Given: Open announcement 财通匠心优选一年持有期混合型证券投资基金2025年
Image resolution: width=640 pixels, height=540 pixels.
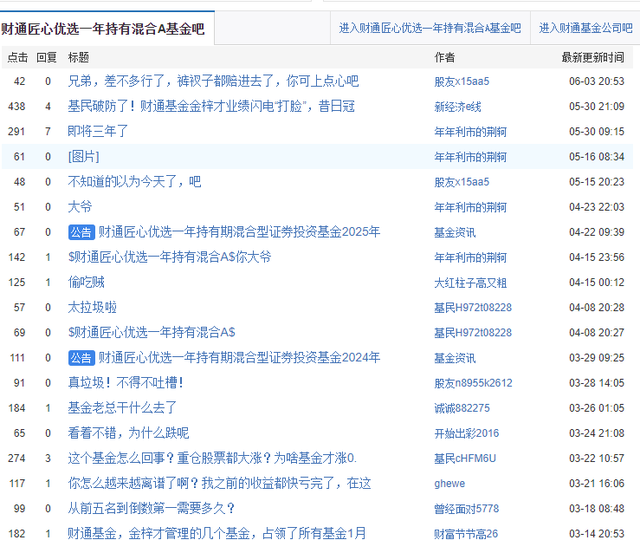Looking at the screenshot, I should [239, 232].
